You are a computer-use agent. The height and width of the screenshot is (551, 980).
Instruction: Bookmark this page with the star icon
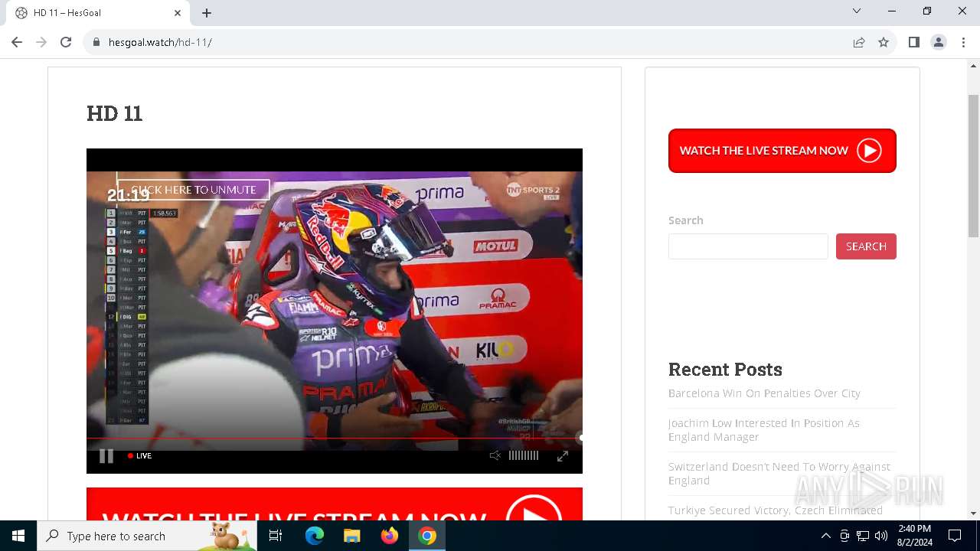(x=884, y=42)
